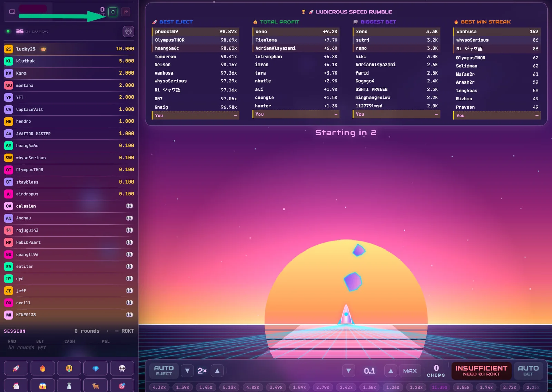
Task: Click the 11.35x history chip
Action: [439, 387]
